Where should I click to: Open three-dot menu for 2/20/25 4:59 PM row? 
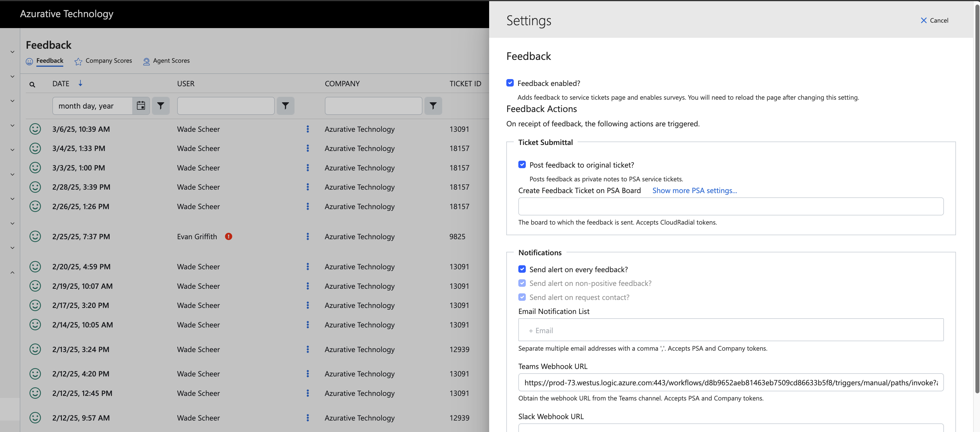click(307, 266)
